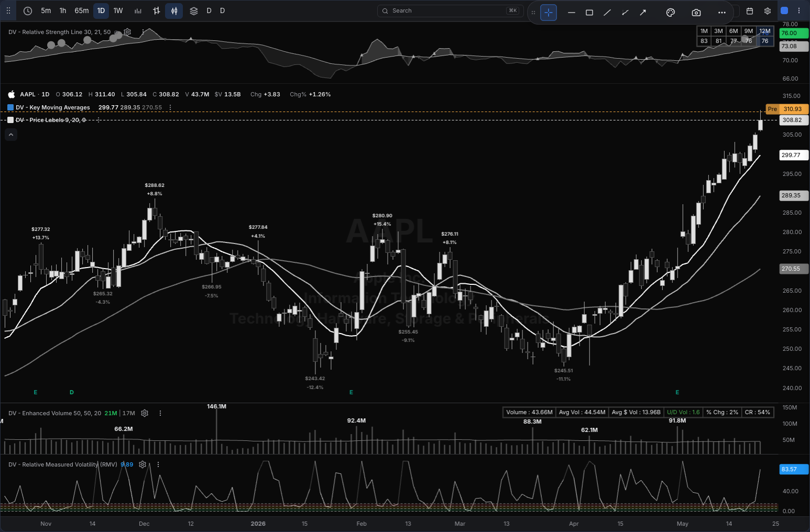Click the drawing toolbar drag handle

click(x=533, y=13)
